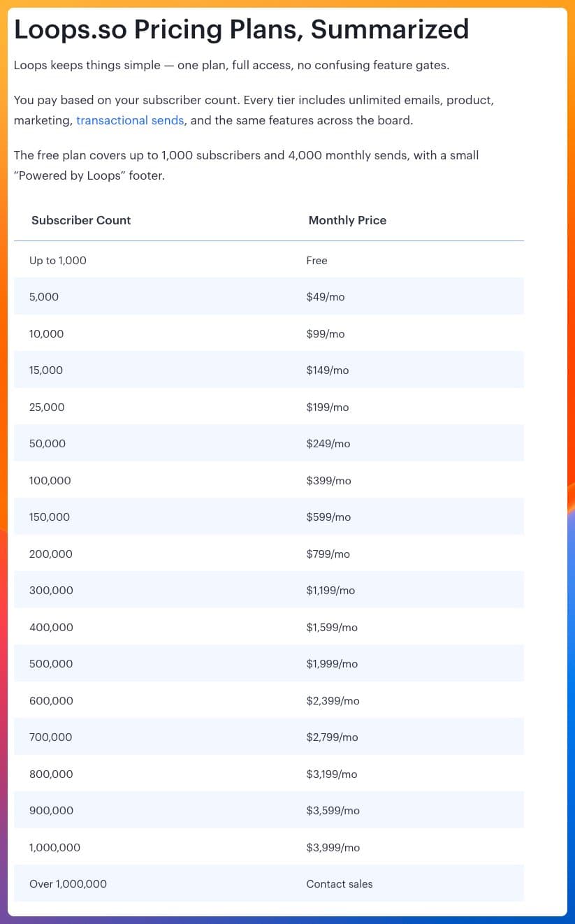Click the $599/mo price cell
The height and width of the screenshot is (924, 575).
(328, 517)
